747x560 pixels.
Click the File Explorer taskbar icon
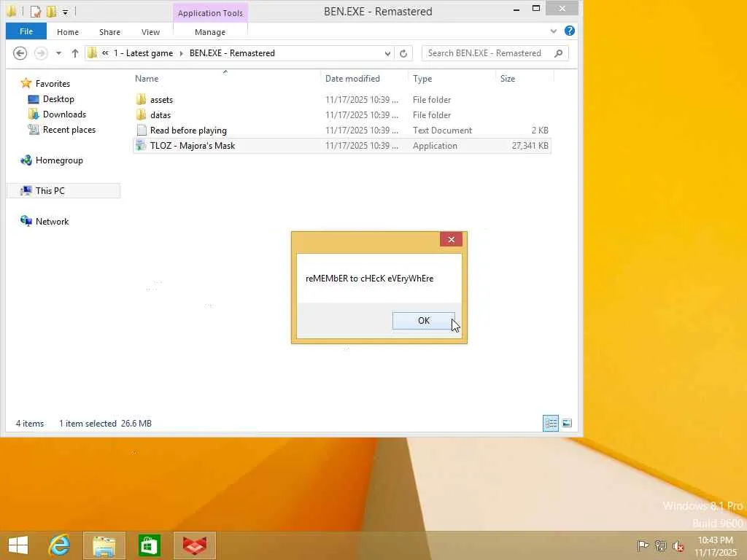point(104,545)
